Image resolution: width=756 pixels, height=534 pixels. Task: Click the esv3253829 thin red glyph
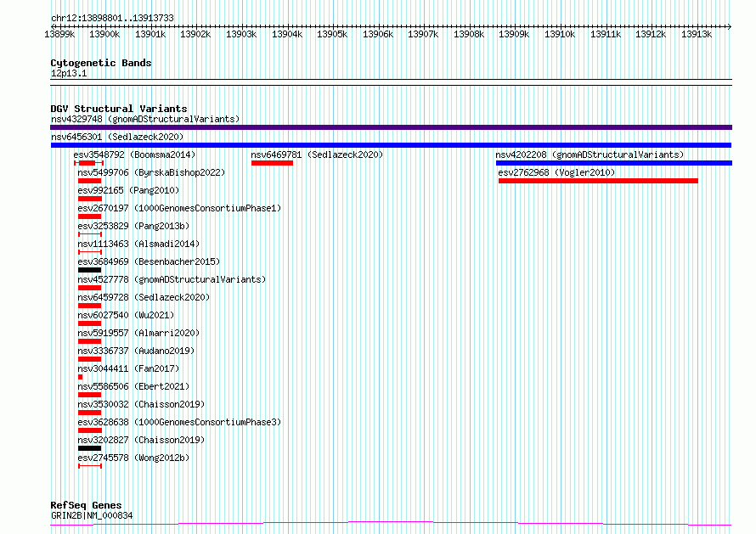point(90,234)
